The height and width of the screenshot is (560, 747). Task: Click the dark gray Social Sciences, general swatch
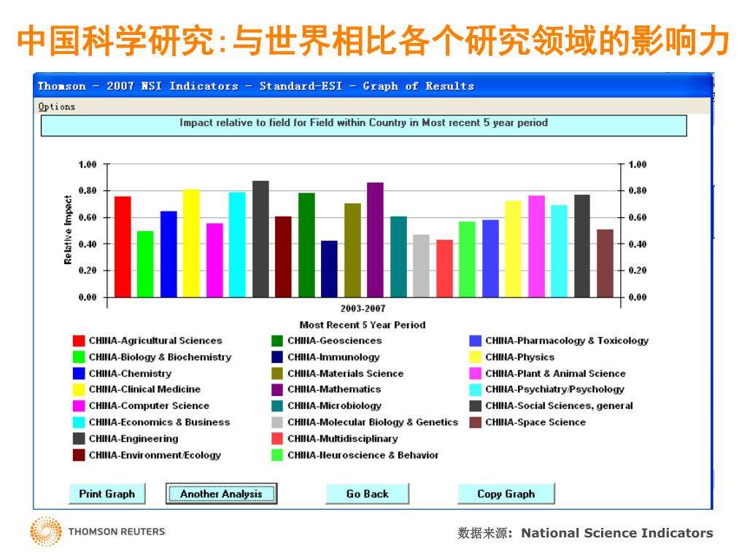click(x=476, y=405)
